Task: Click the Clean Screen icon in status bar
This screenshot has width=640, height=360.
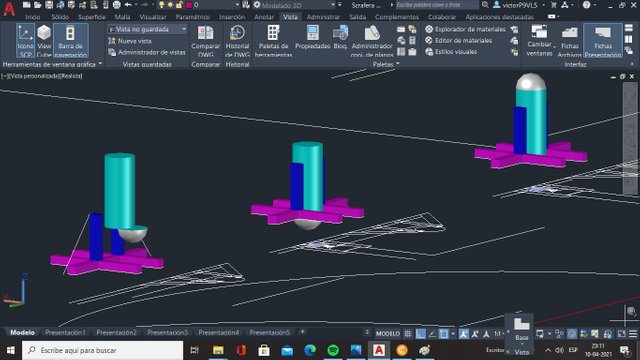Action: pyautogui.click(x=622, y=334)
